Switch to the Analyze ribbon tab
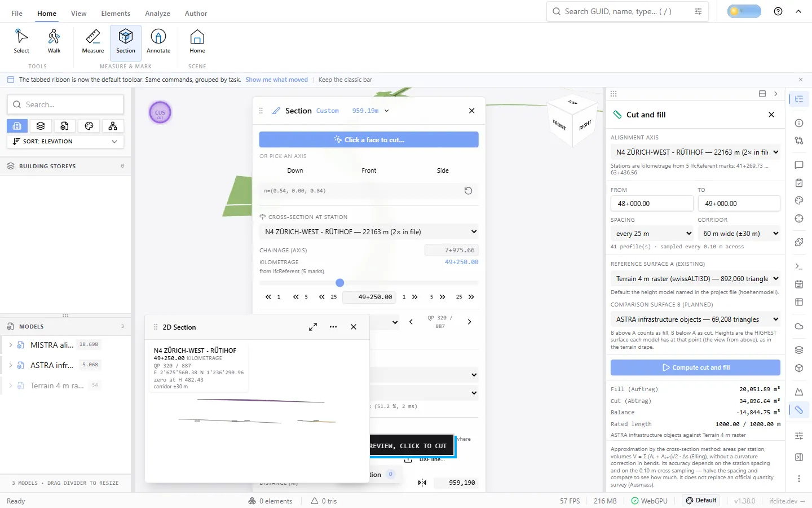Screen dimensions: 812x508 [157, 13]
